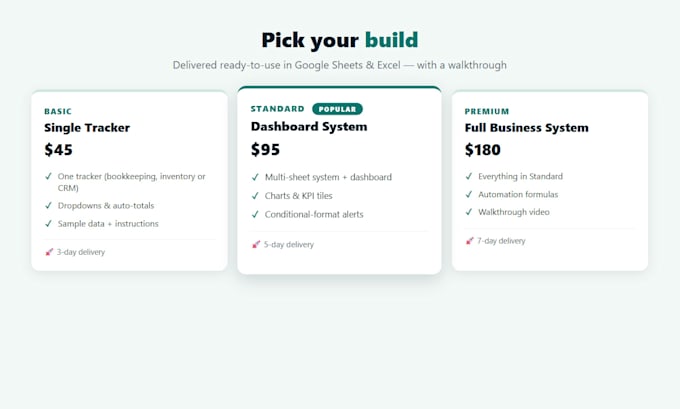The width and height of the screenshot is (680, 409).
Task: Click checkmark next to Dropdowns & auto-totals
Action: 48,206
